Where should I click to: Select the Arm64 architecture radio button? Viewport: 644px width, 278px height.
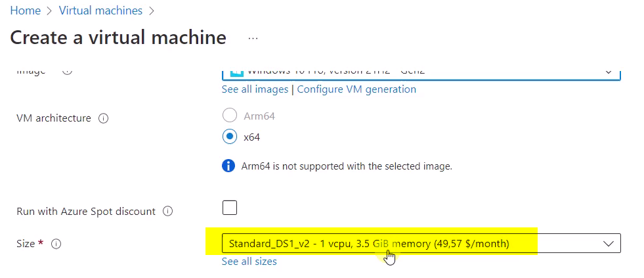[x=230, y=116]
